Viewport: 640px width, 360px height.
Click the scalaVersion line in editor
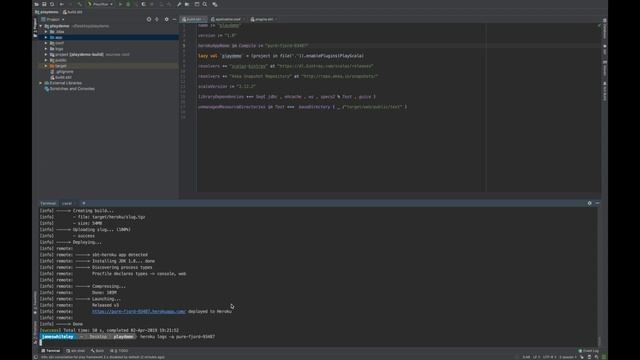227,87
